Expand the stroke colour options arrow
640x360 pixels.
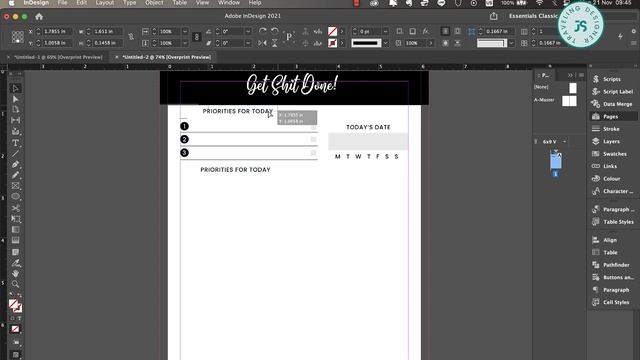click(x=342, y=43)
